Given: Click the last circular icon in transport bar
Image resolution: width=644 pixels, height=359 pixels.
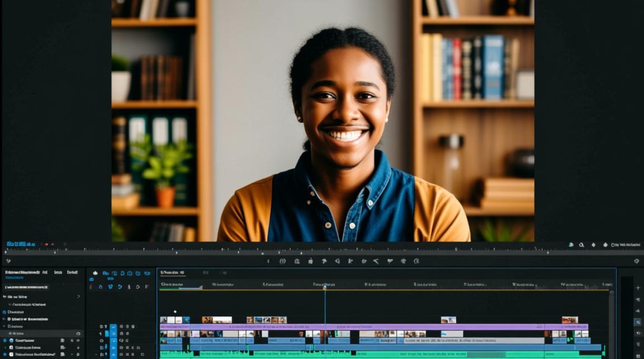Looking at the screenshot, I should [x=416, y=261].
